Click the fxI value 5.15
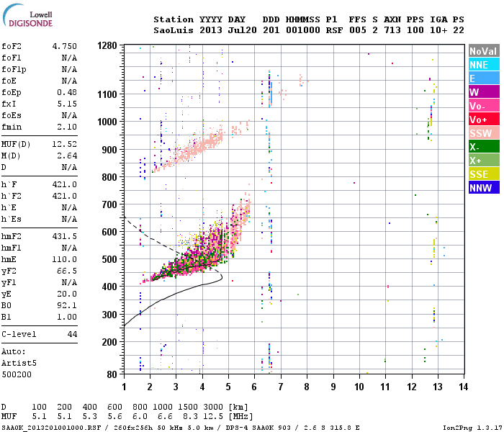The image size is (504, 432). [67, 104]
